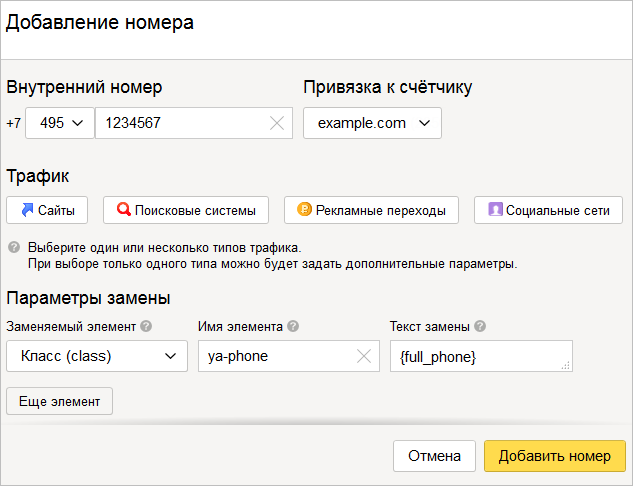Click the blue arrow Сайты icon
Image resolution: width=633 pixels, height=486 pixels.
tap(27, 210)
